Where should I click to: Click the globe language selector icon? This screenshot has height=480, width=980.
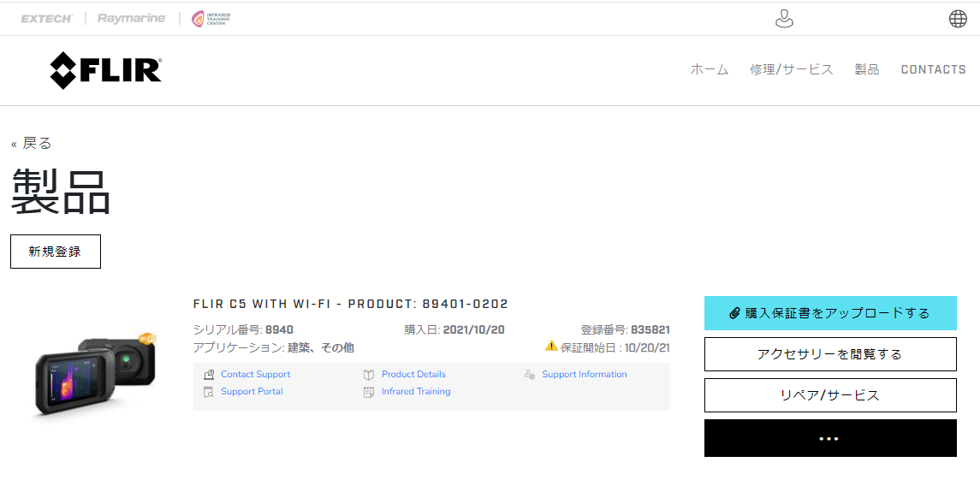tap(958, 18)
